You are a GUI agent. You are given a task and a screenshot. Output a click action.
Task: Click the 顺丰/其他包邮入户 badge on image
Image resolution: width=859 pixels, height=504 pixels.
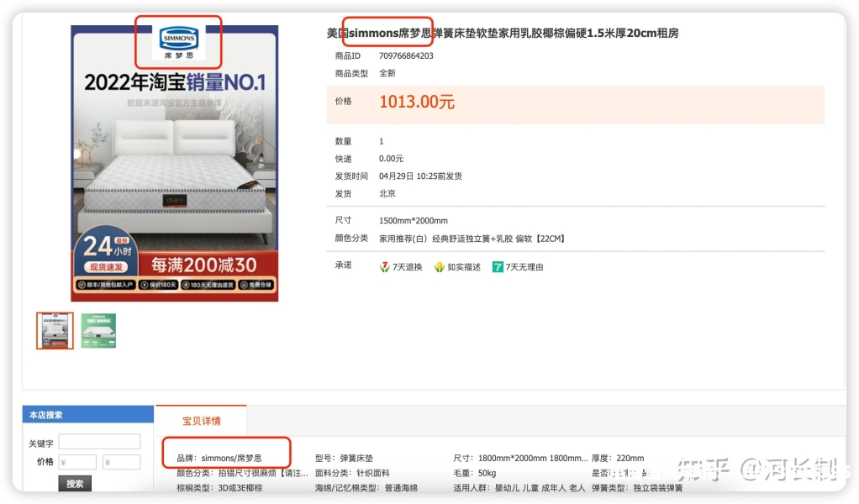(x=105, y=286)
